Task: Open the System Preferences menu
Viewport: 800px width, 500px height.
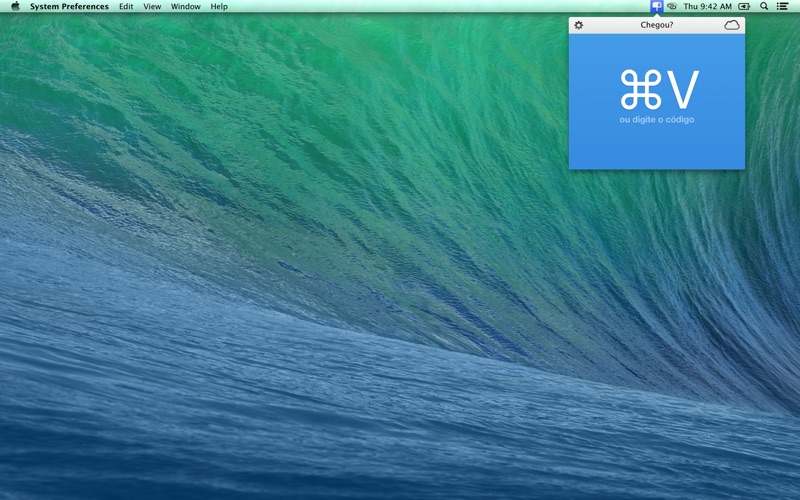Action: tap(69, 7)
